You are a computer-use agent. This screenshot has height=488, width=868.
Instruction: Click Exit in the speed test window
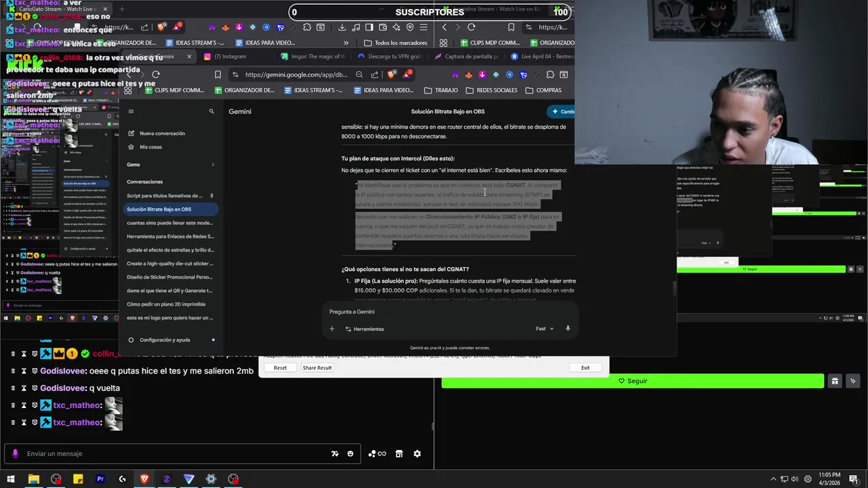tap(585, 368)
